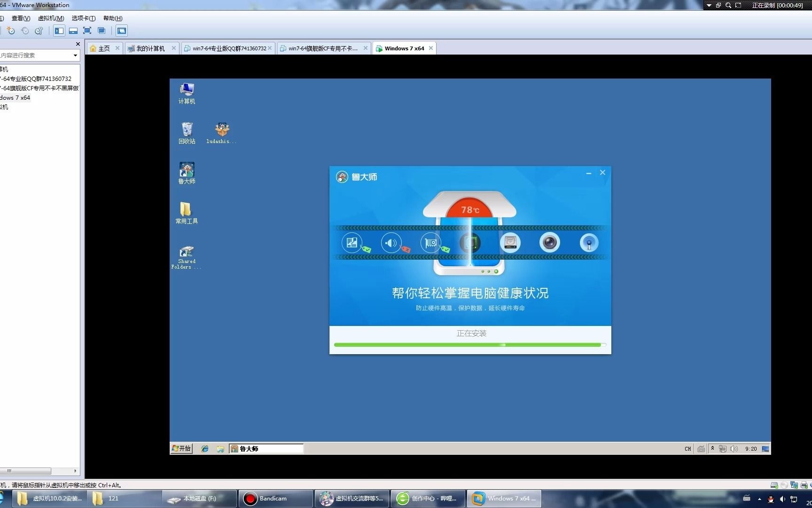Click the hard disk icon in installer
812x508 pixels.
pyautogui.click(x=510, y=243)
